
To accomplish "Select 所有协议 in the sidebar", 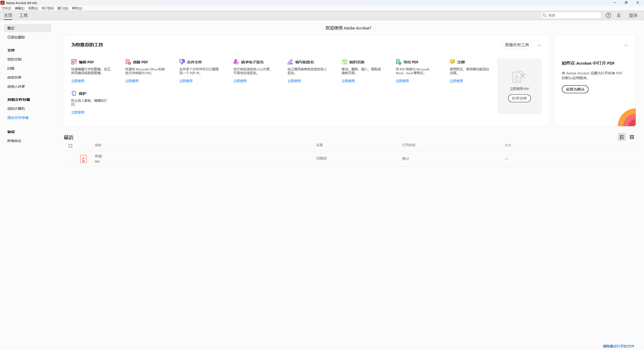I will 14,141.
